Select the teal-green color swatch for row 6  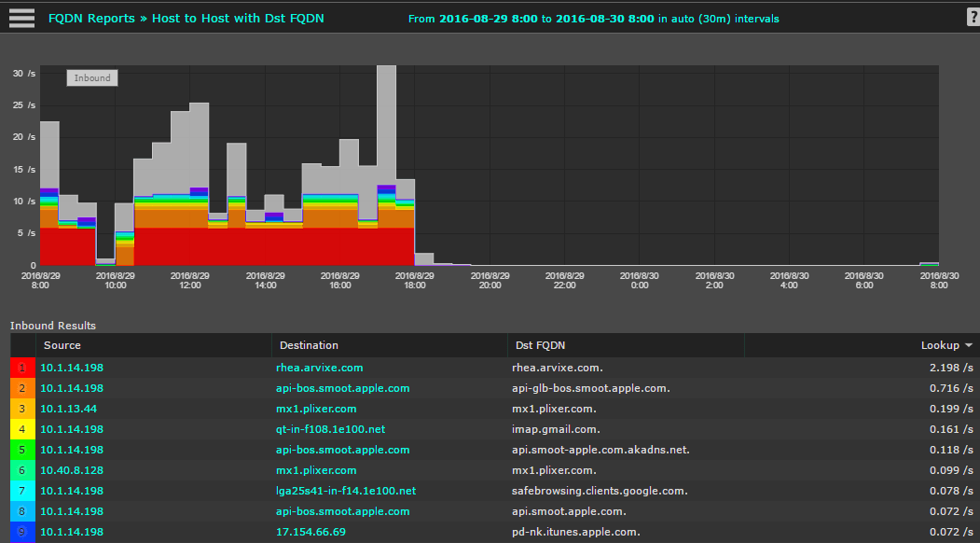point(23,470)
